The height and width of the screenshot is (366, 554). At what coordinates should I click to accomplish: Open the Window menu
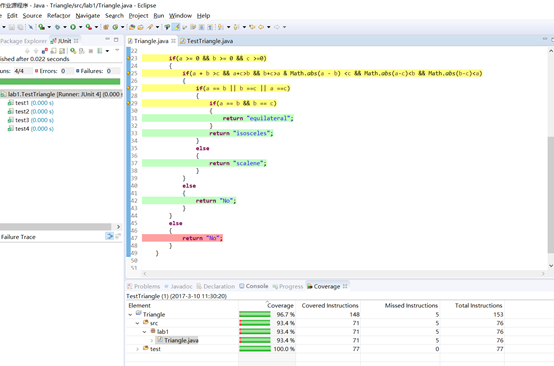(x=180, y=16)
